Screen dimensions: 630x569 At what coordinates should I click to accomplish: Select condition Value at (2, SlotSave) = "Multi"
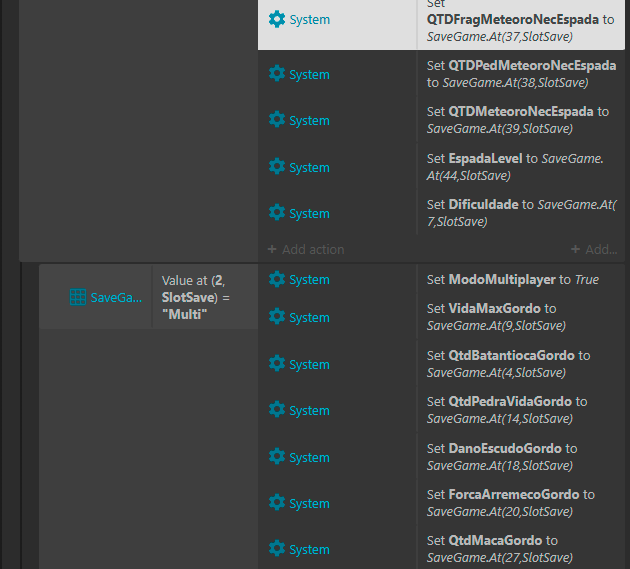[196, 297]
